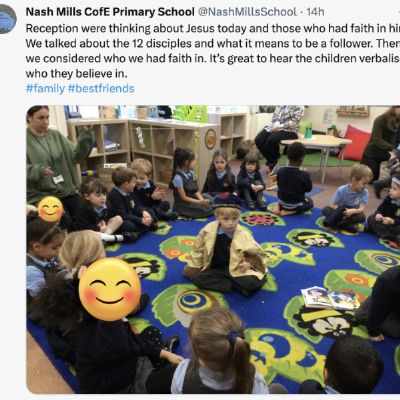Image resolution: width=400 pixels, height=400 pixels.
Task: Follow the #bestfriends hashtag
Action: coord(101,89)
